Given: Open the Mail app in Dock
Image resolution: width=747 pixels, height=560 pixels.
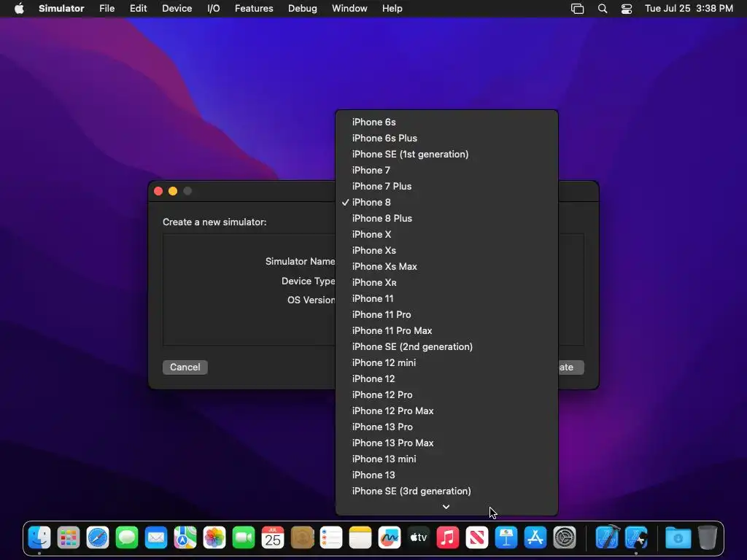Looking at the screenshot, I should tap(156, 538).
